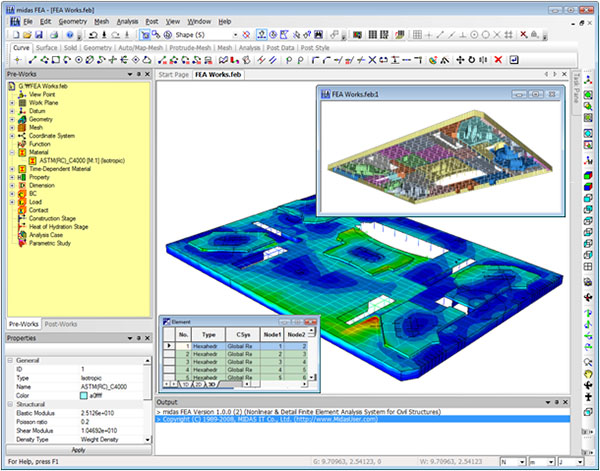Image resolution: width=600 pixels, height=471 pixels.
Task: Select the create point tool in Curve toolbar
Action: (x=18, y=60)
